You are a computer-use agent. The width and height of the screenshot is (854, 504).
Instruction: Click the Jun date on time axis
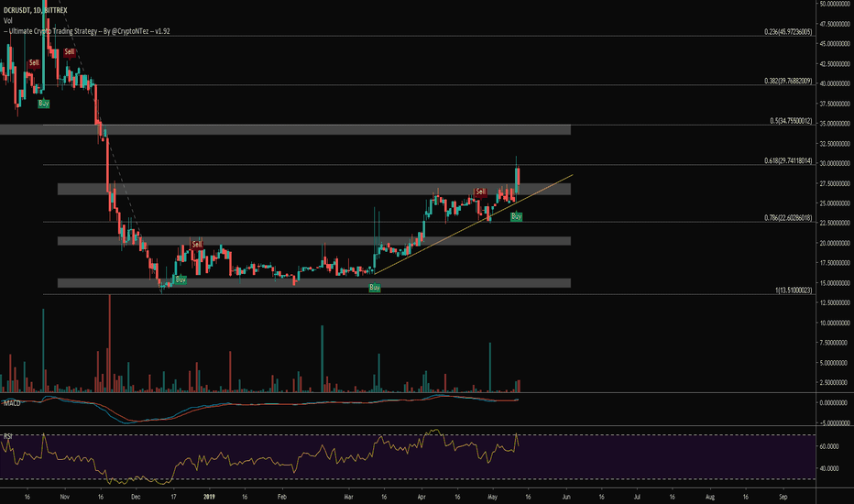[x=566, y=497]
